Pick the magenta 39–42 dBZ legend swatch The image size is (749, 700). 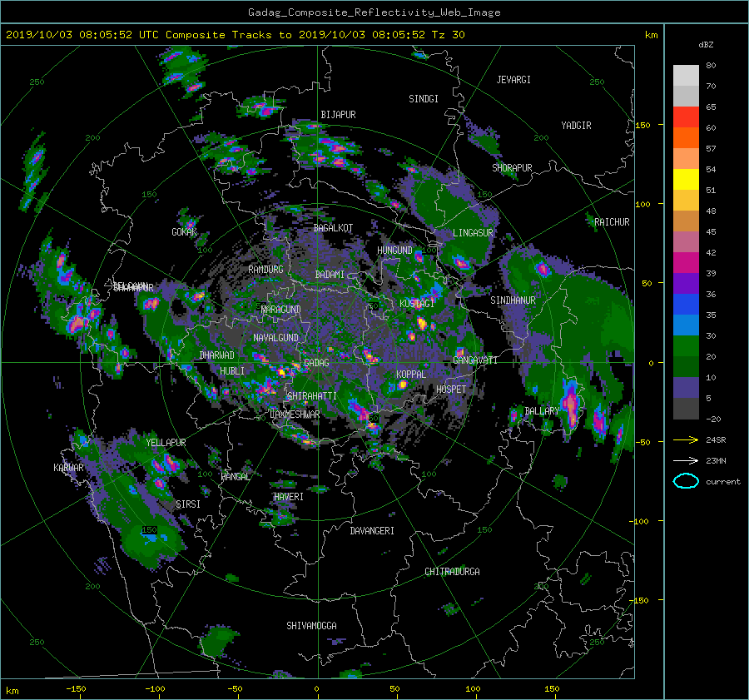(x=686, y=262)
